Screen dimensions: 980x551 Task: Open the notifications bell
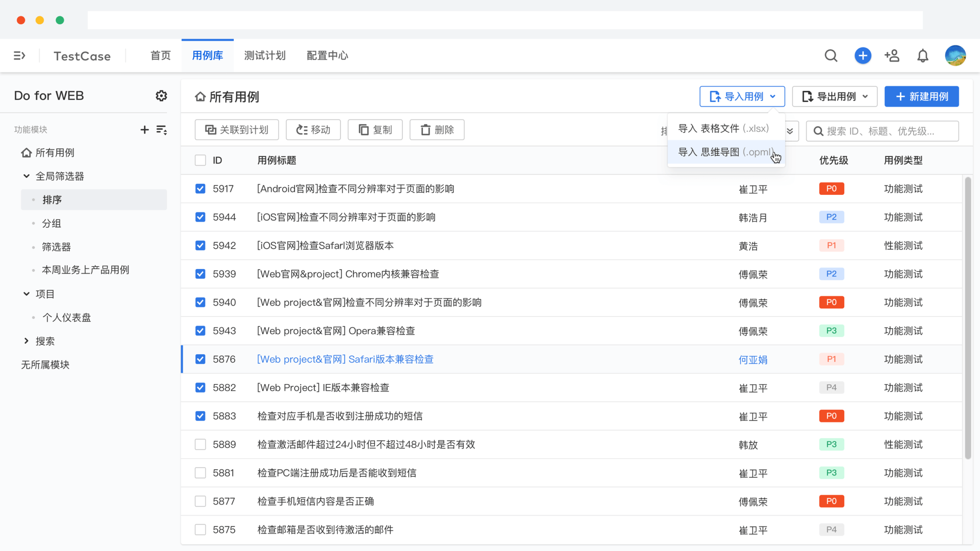(922, 56)
